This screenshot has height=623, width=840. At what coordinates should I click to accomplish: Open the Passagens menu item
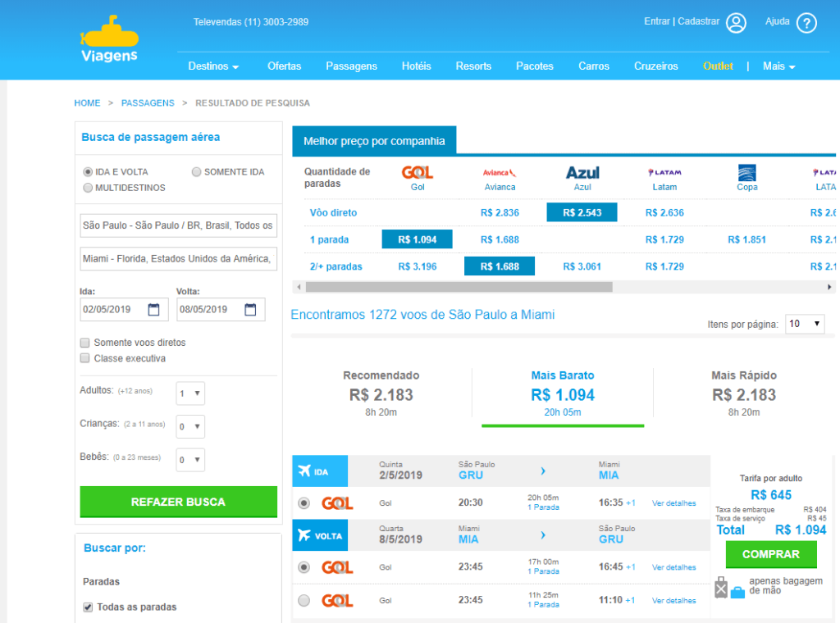351,66
